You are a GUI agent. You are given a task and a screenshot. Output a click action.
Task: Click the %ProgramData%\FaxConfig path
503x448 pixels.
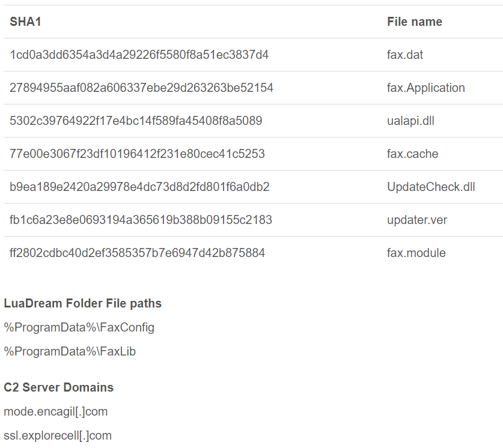coord(79,328)
